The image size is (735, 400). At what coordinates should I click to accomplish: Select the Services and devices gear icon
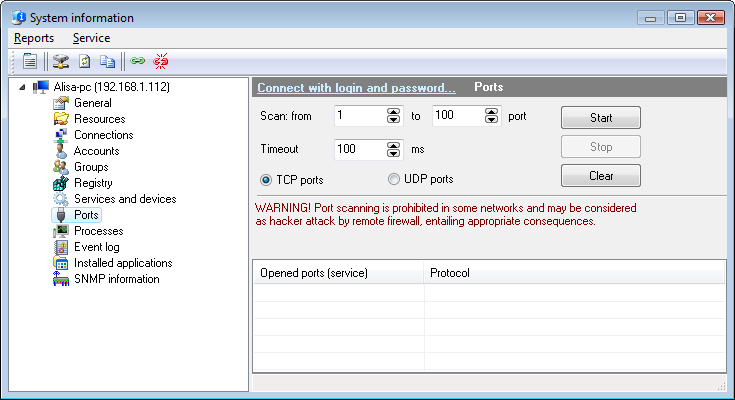[x=61, y=199]
